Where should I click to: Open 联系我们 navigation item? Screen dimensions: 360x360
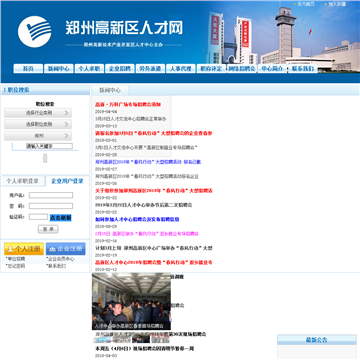303,69
